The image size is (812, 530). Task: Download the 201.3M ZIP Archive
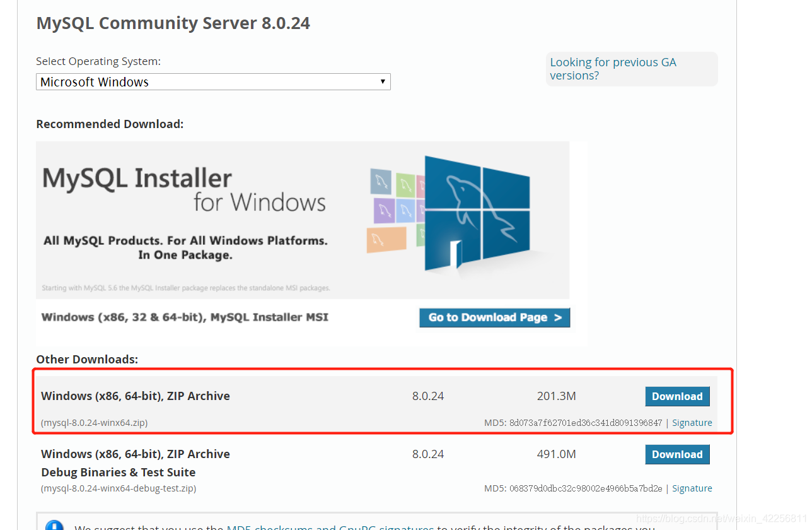(677, 396)
